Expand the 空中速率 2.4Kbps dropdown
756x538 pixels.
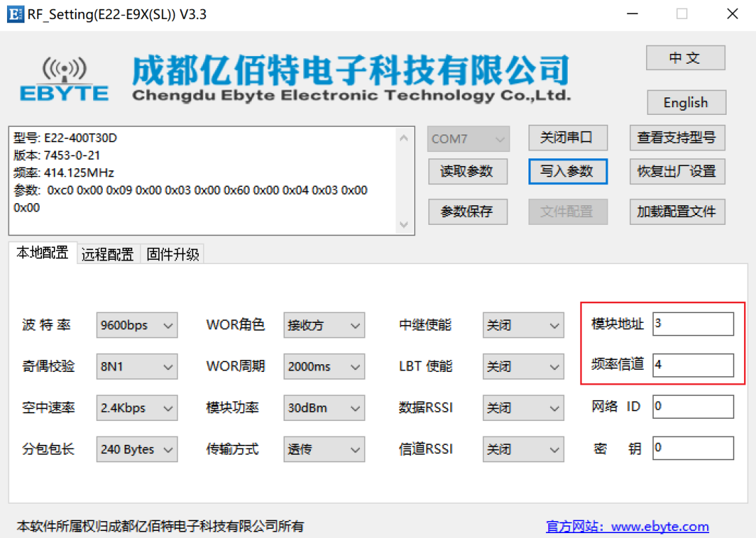point(137,408)
